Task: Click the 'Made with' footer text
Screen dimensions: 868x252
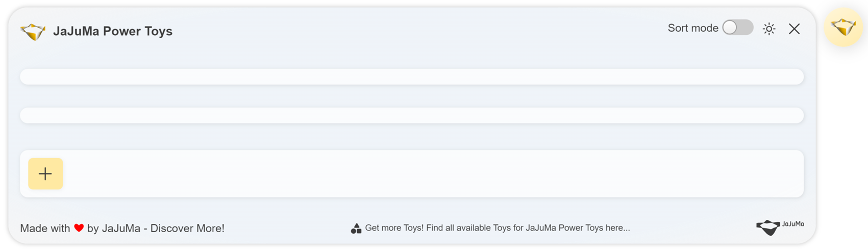Action: [x=45, y=229]
